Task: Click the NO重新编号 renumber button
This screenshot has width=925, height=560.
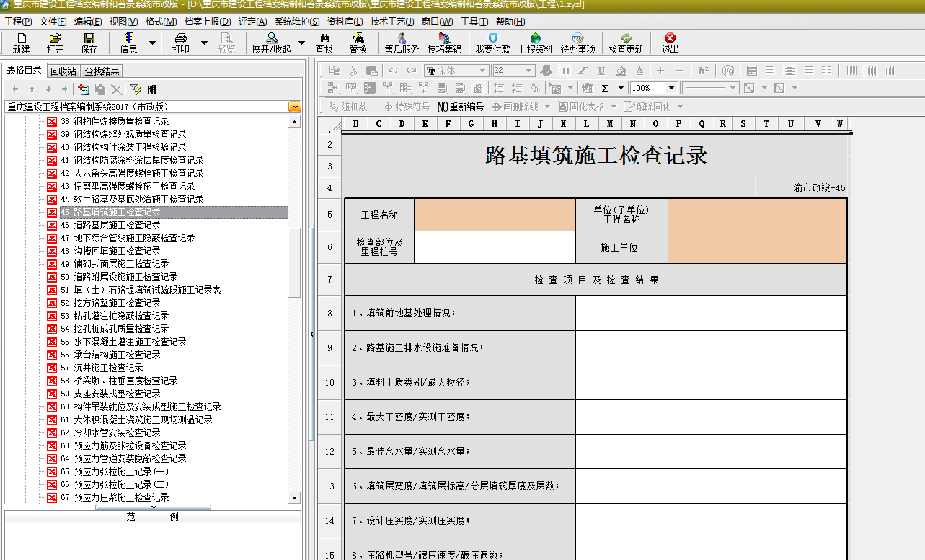Action: click(461, 107)
